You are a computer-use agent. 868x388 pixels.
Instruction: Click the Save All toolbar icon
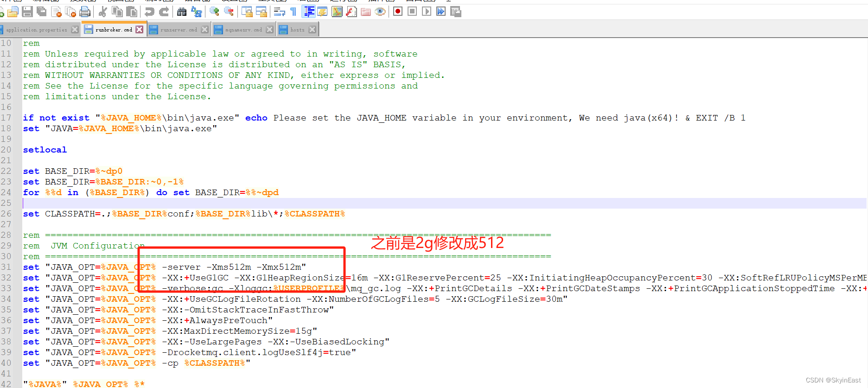42,12
